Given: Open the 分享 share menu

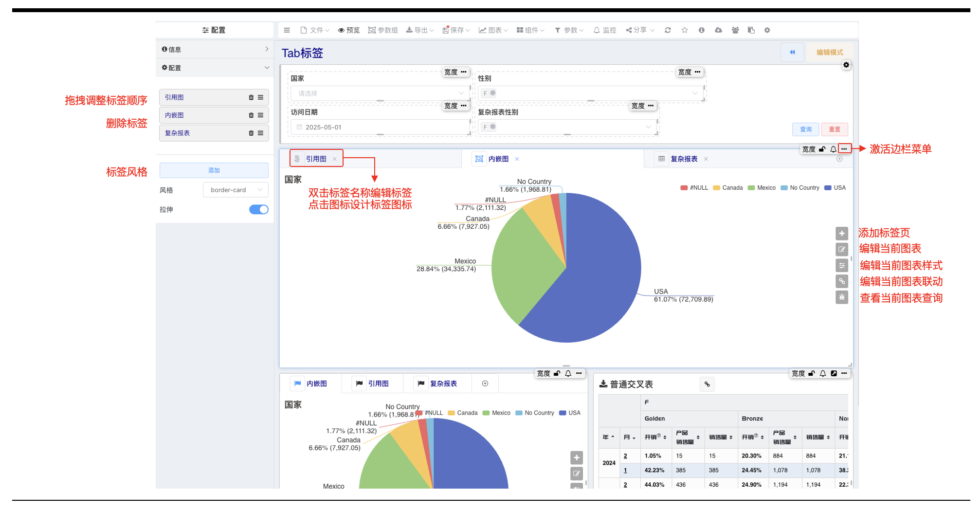Looking at the screenshot, I should (x=640, y=30).
